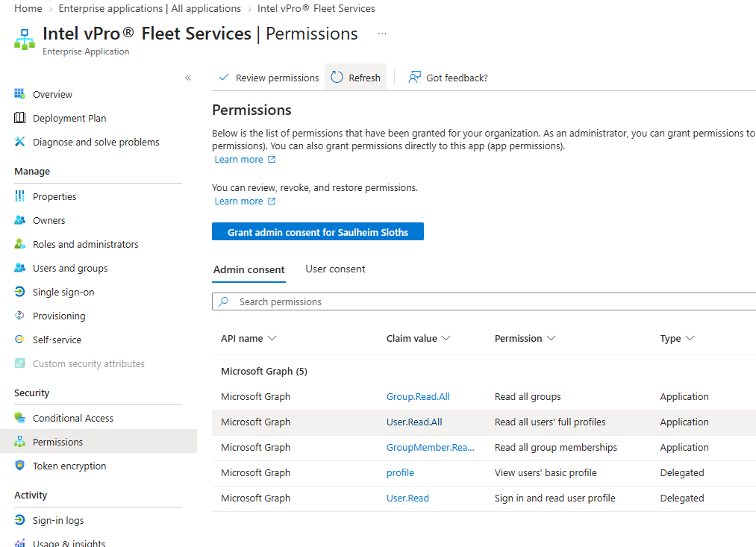Open Users and groups in sidebar
This screenshot has height=547, width=756.
70,269
